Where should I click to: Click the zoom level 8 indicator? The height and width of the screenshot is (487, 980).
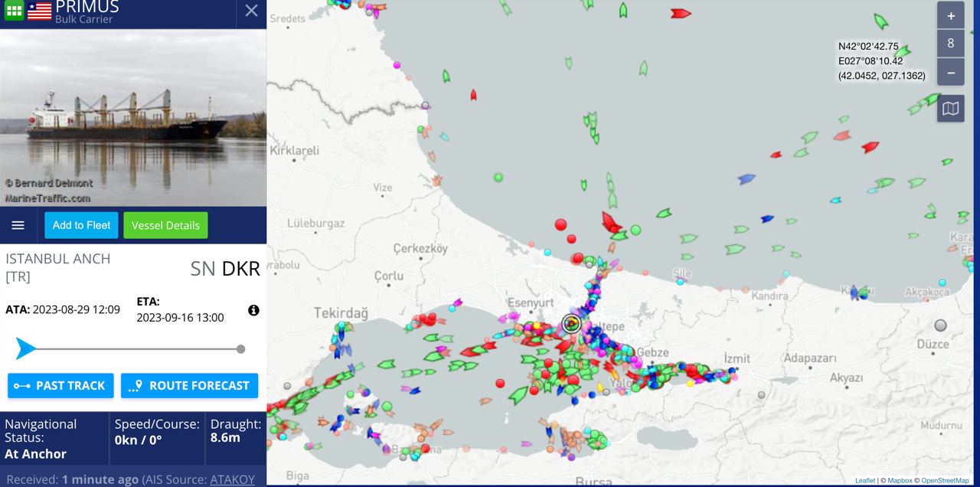[950, 42]
